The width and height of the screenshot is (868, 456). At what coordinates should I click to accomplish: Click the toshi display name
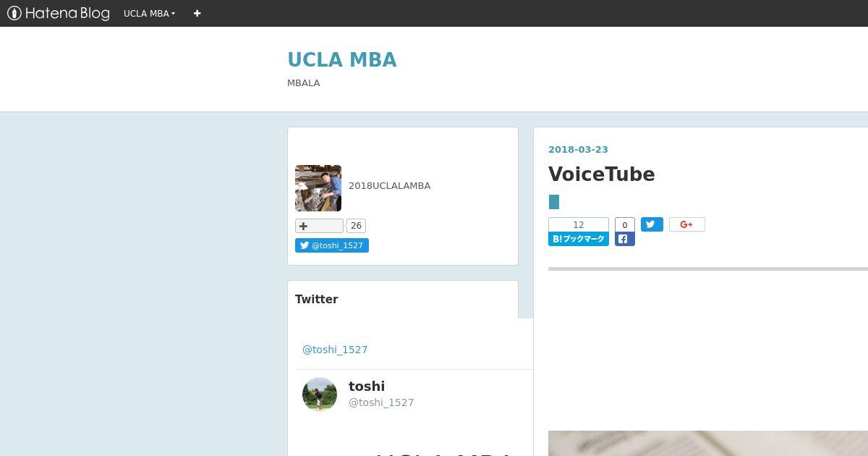367,386
